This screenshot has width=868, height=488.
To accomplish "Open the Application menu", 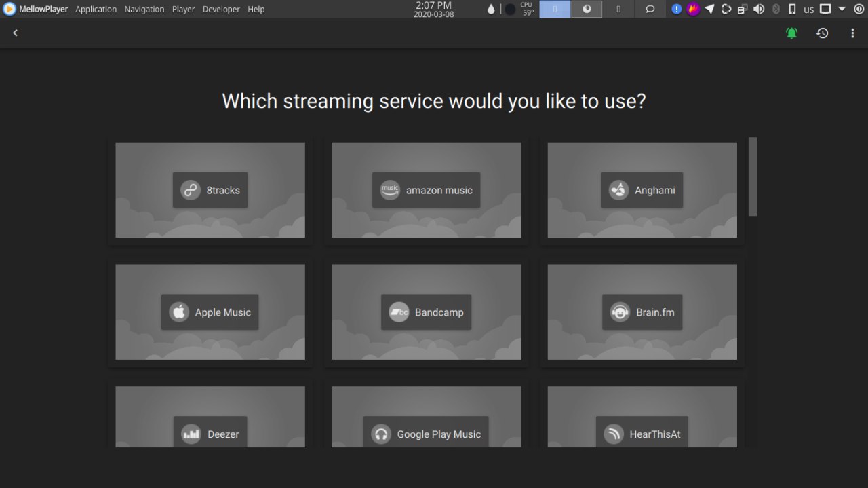I will pyautogui.click(x=96, y=9).
